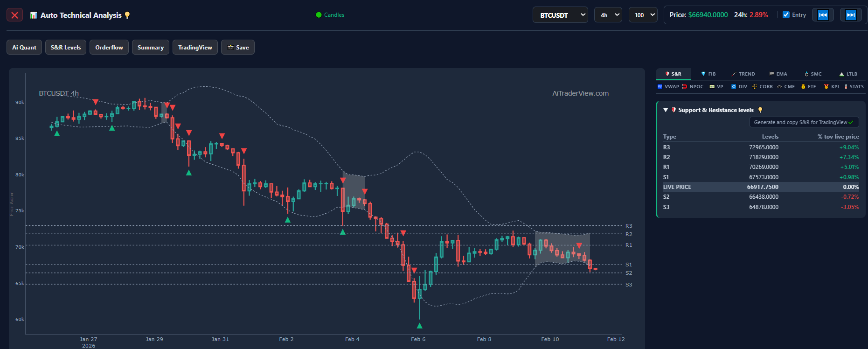Open the BTCUSDT symbol dropdown
The height and width of the screenshot is (349, 868).
560,15
